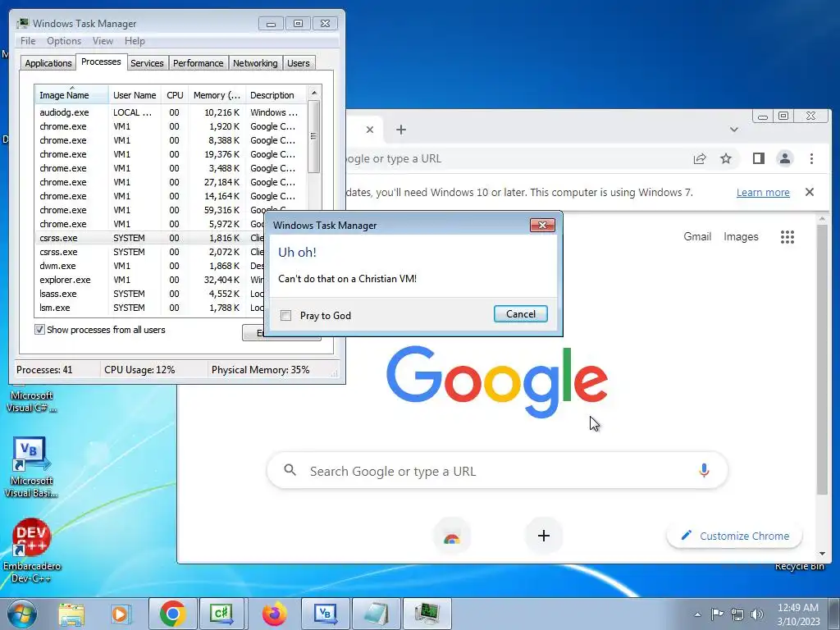Click the share page icon in Chrome
Image resolution: width=840 pixels, height=630 pixels.
[x=699, y=158]
